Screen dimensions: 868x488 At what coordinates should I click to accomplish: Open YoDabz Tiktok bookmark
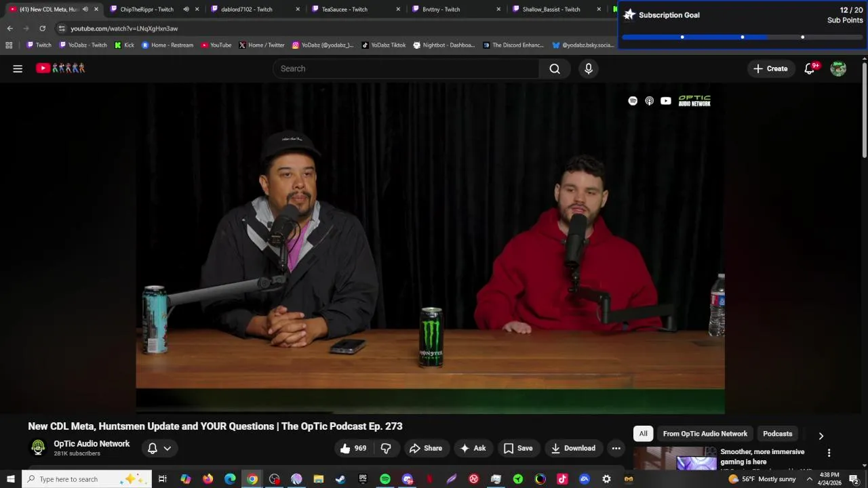[x=384, y=45]
